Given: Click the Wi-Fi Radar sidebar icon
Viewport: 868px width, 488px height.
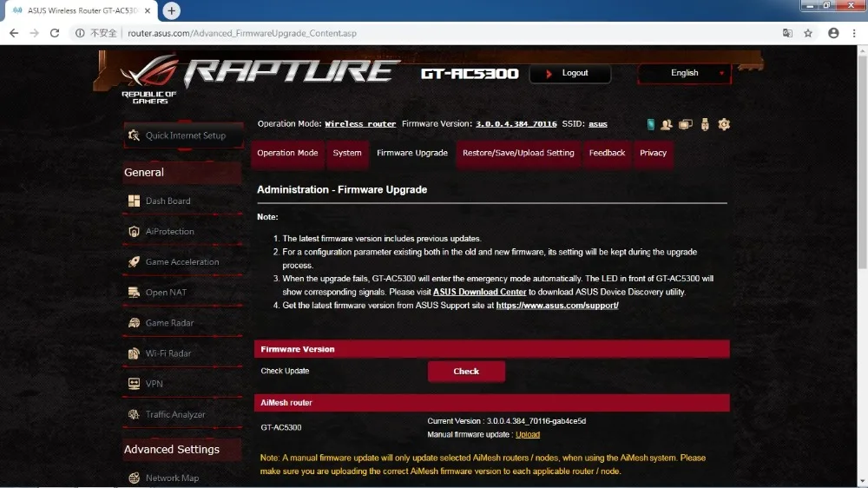Looking at the screenshot, I should point(134,353).
